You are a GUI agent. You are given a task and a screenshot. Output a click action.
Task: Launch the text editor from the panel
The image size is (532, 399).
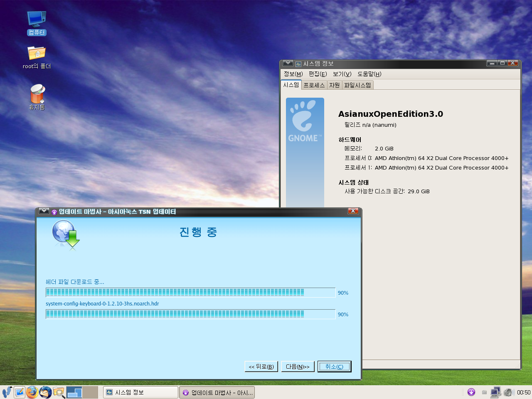(20, 392)
